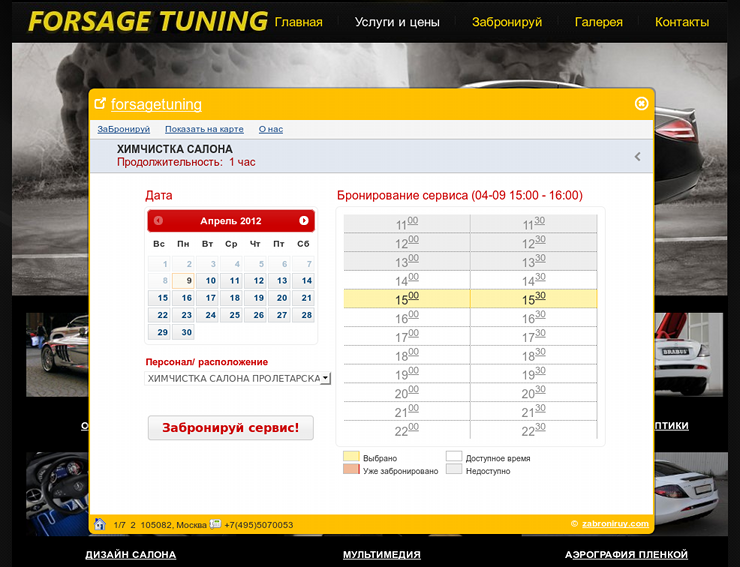Click the orange Уже забронировано legend swatch
The width and height of the screenshot is (740, 567).
pos(351,469)
